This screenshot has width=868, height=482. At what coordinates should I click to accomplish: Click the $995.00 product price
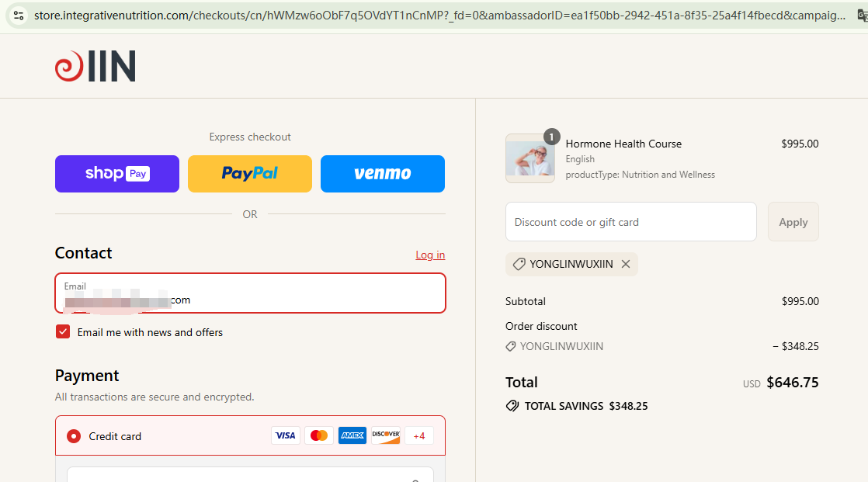(x=800, y=144)
